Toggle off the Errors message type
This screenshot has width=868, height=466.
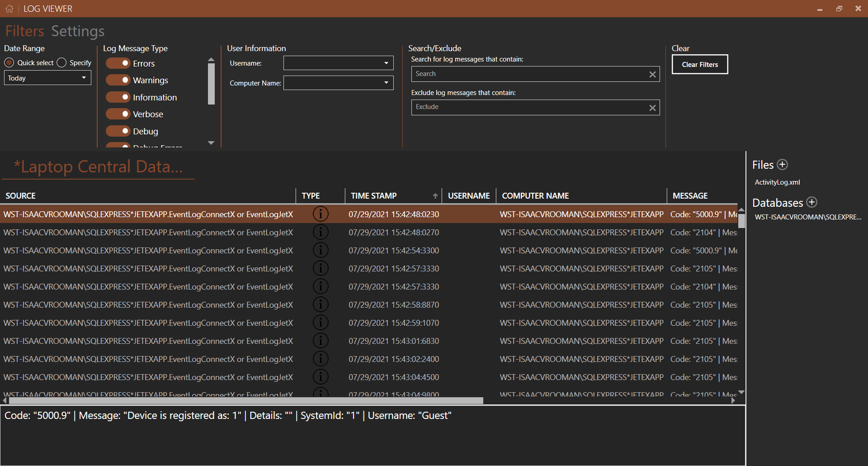click(x=118, y=63)
